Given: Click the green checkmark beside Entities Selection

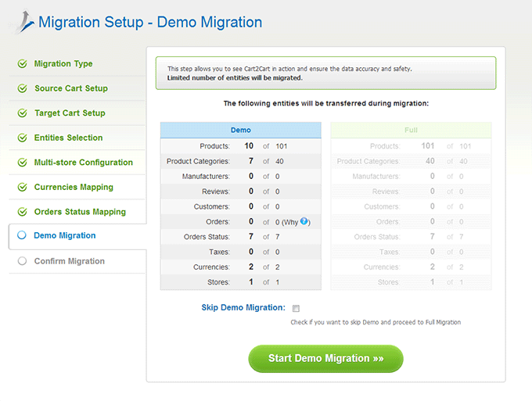Looking at the screenshot, I should coord(23,138).
